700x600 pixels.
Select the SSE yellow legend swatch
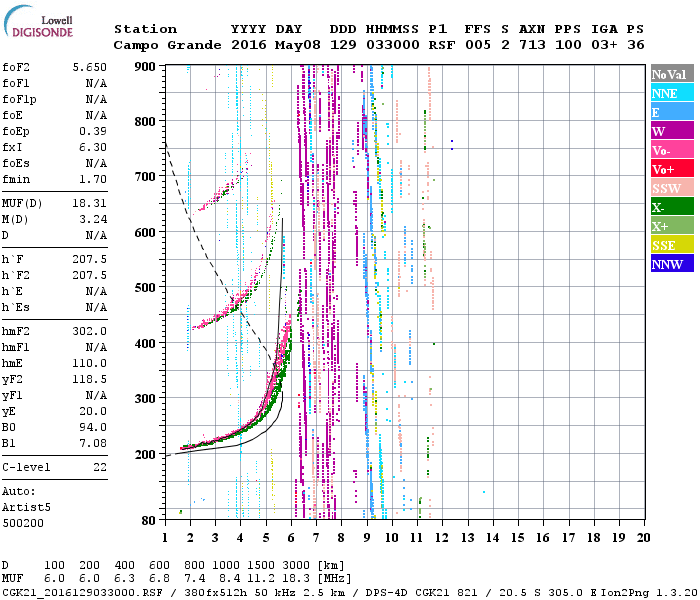[x=672, y=245]
